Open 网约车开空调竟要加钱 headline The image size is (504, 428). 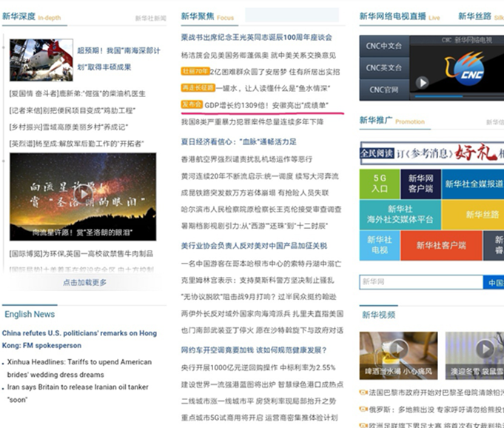254,350
